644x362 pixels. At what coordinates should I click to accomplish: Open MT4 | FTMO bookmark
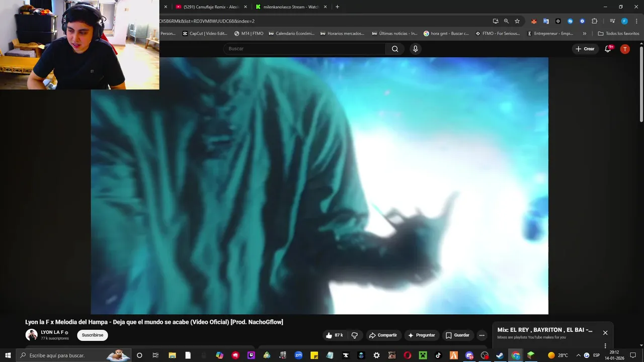[x=249, y=34]
